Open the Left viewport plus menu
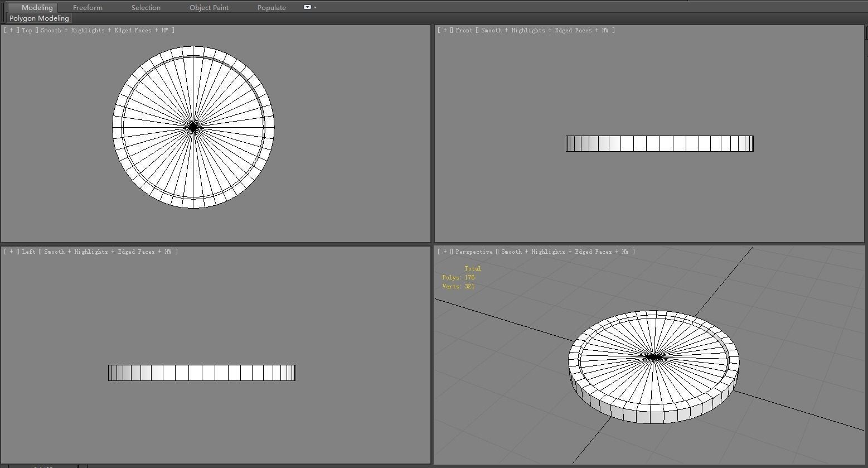Viewport: 868px width, 468px height. coord(11,252)
